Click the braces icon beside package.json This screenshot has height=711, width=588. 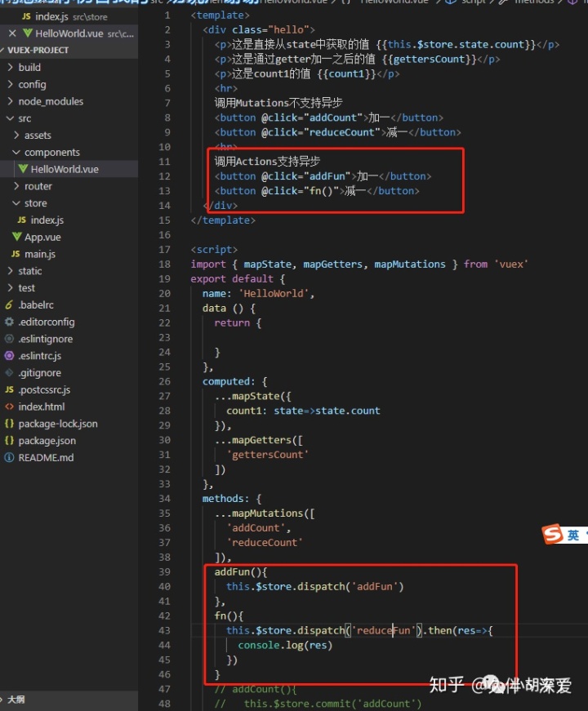[9, 440]
